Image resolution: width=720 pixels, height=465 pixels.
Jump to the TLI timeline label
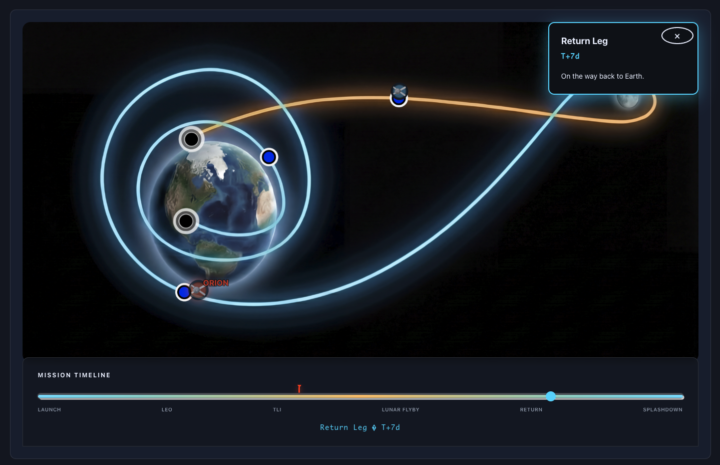(x=277, y=409)
